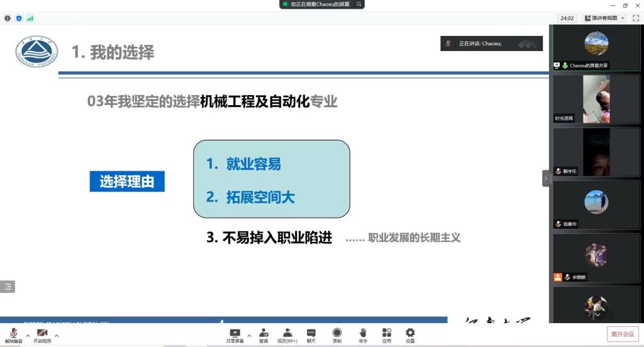Screen dimensions: 644x347
Task: Start recording with the 录制 icon
Action: point(337,334)
